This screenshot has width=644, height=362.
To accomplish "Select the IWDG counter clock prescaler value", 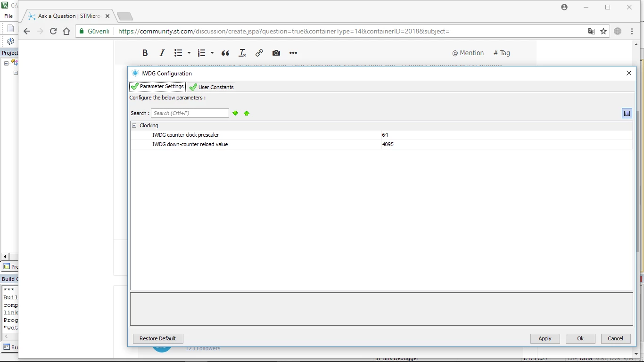I will click(x=507, y=135).
